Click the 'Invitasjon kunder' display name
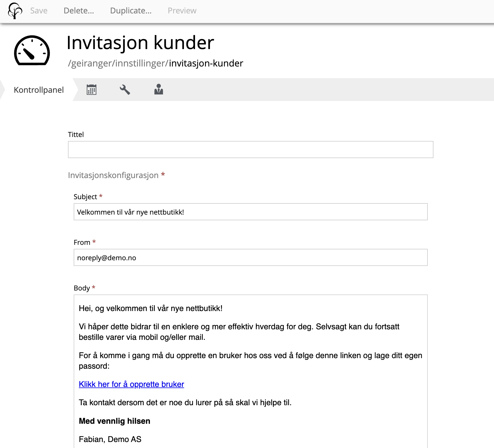This screenshot has width=494, height=448. pos(140,43)
